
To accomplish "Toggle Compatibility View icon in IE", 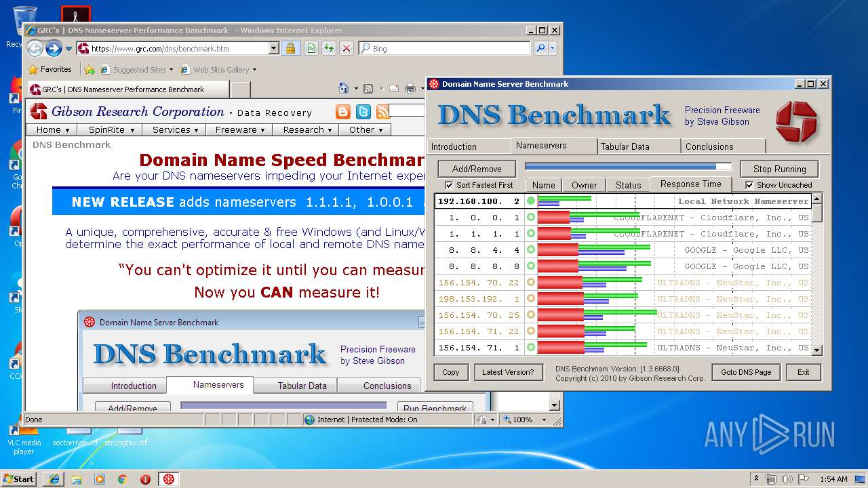I will coord(311,48).
